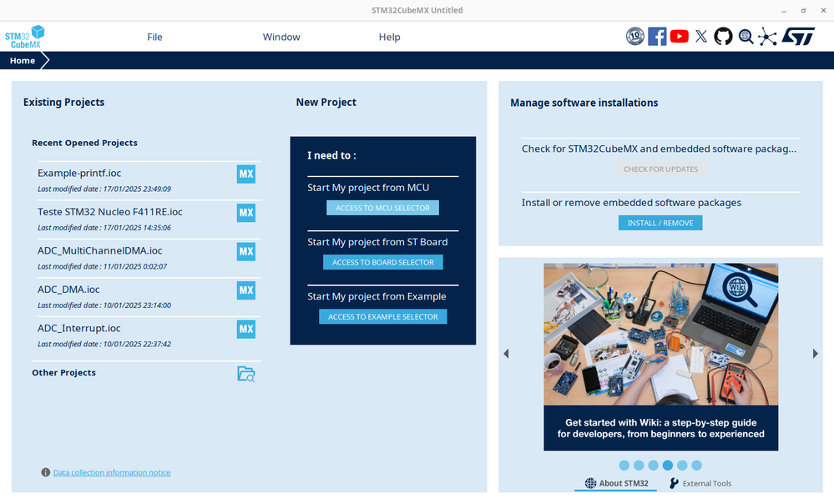Select the sixth carousel dot

pyautogui.click(x=697, y=465)
